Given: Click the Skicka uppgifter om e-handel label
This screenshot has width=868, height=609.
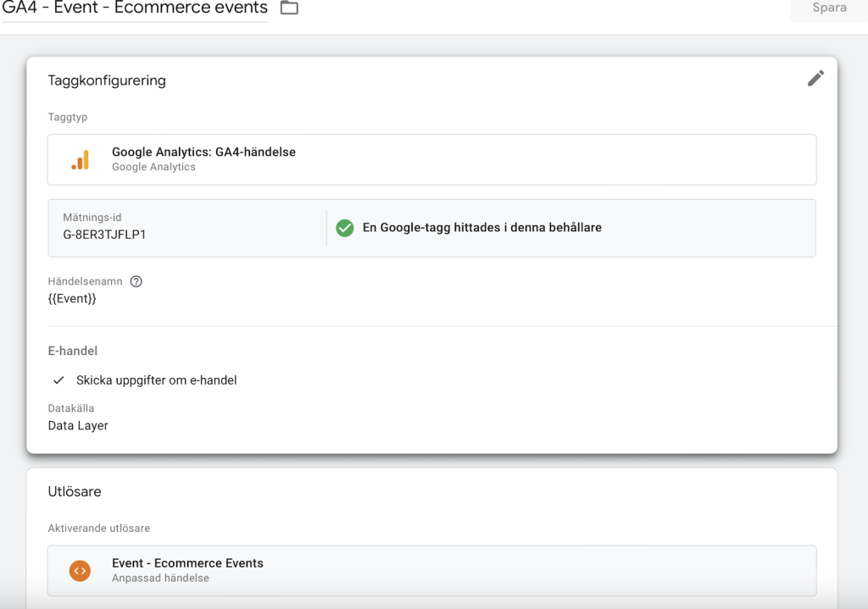Looking at the screenshot, I should point(157,380).
